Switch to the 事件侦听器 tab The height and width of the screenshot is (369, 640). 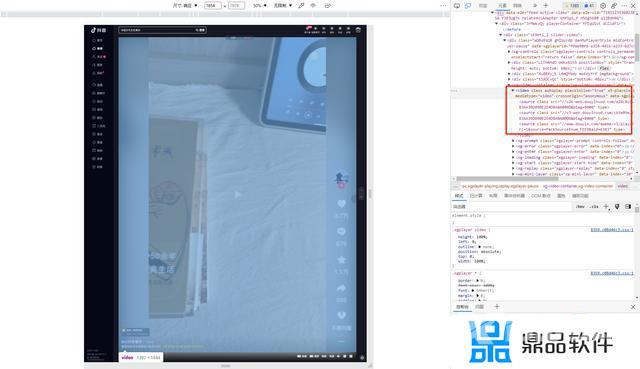point(514,196)
